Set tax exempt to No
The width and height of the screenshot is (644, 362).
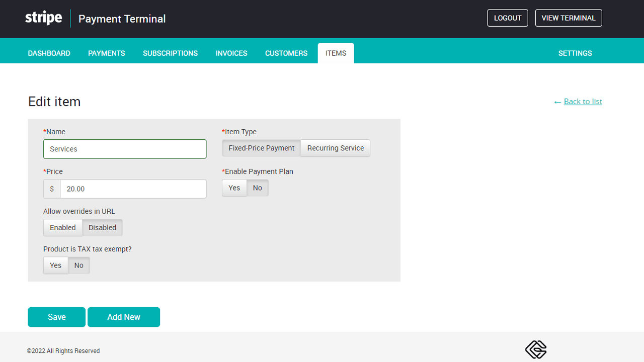pos(78,265)
